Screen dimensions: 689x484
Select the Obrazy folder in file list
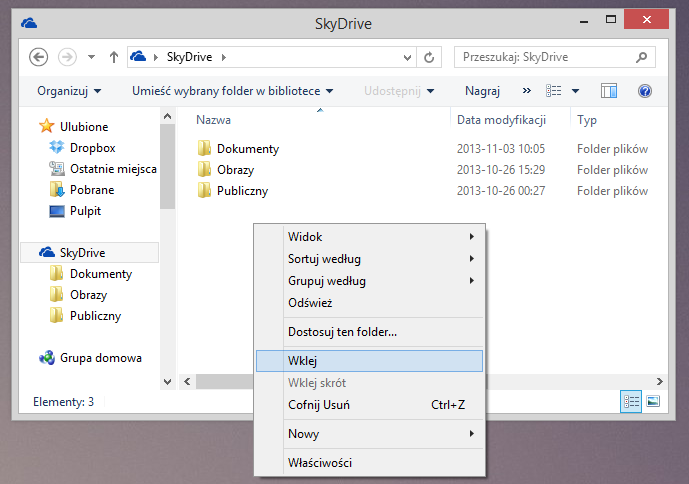click(236, 170)
